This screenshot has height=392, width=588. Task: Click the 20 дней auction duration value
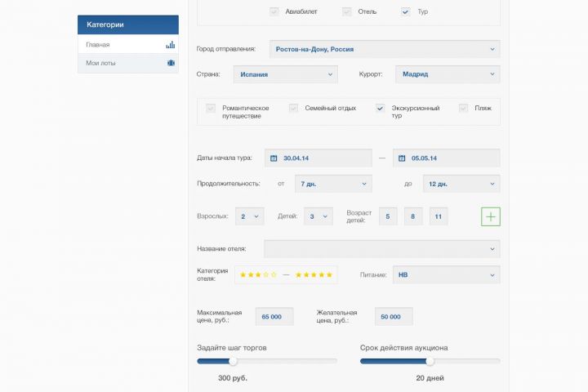(430, 378)
